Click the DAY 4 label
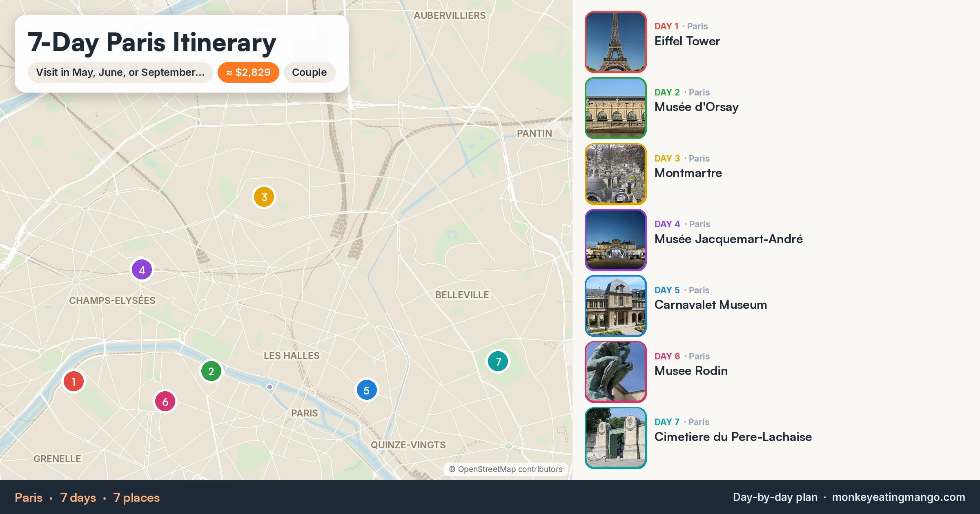 667,224
